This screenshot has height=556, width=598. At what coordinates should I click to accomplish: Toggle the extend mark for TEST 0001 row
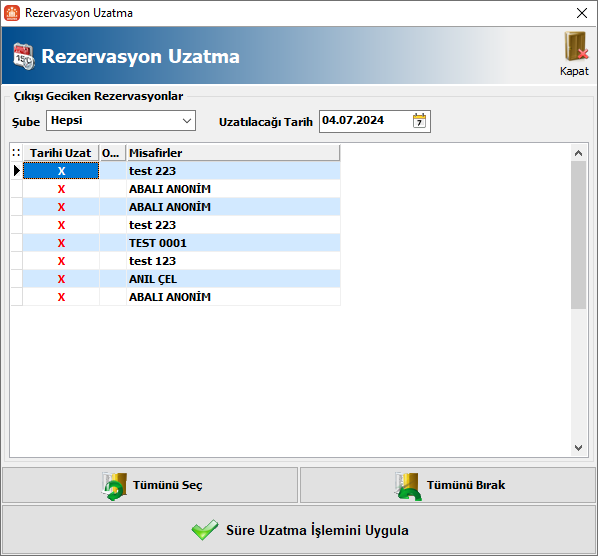click(x=61, y=243)
